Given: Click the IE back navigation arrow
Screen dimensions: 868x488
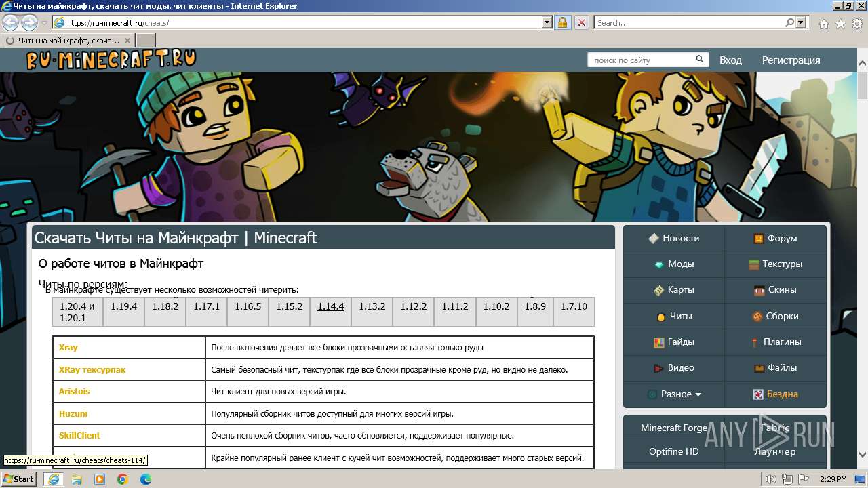Looking at the screenshot, I should (11, 22).
